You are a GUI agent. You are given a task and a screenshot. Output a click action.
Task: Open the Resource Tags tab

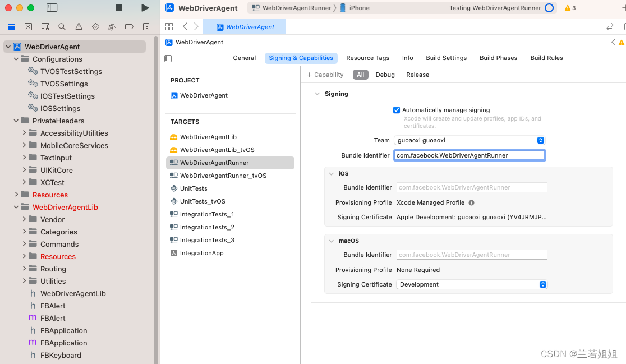pyautogui.click(x=368, y=58)
